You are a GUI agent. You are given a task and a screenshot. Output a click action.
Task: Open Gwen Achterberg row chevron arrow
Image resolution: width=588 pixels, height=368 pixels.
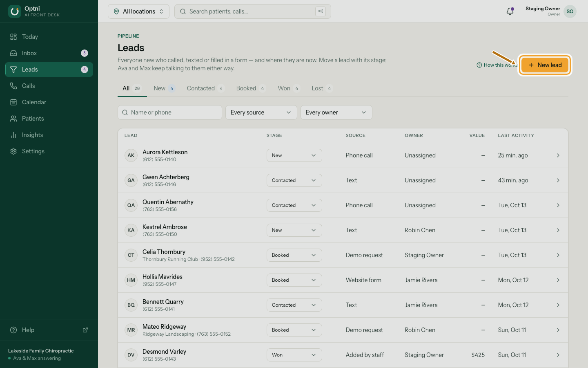pyautogui.click(x=558, y=180)
